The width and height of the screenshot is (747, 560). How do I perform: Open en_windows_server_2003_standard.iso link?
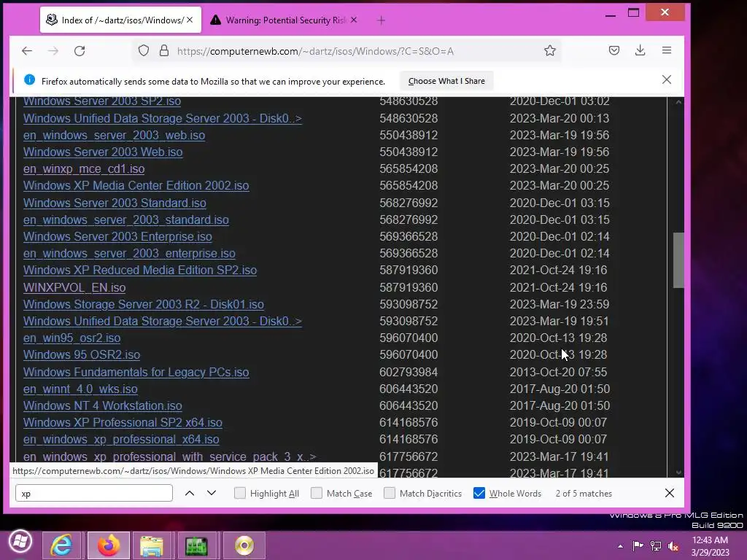tap(126, 219)
